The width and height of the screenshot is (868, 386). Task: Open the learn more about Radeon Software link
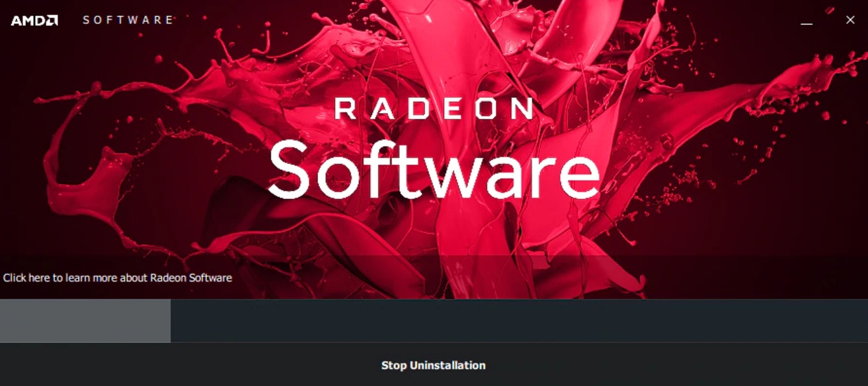click(x=118, y=278)
